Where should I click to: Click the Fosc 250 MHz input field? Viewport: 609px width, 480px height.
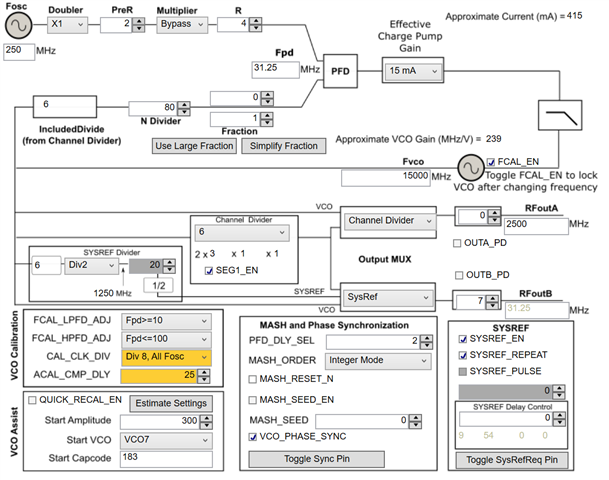pos(19,51)
